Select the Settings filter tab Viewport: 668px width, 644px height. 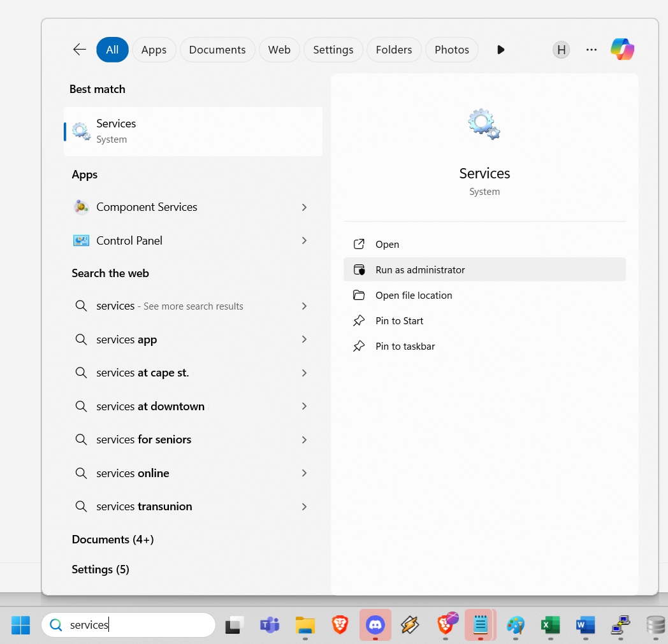tap(333, 50)
